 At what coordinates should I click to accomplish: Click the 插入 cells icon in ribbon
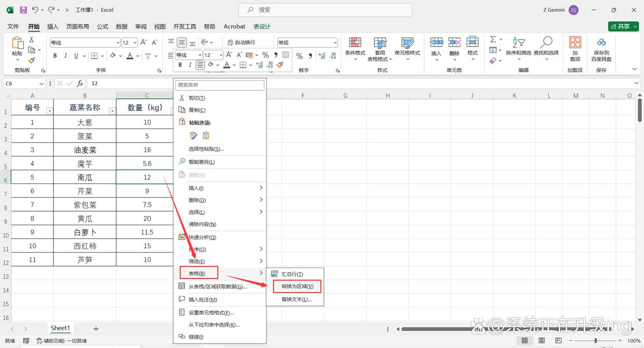click(x=437, y=42)
